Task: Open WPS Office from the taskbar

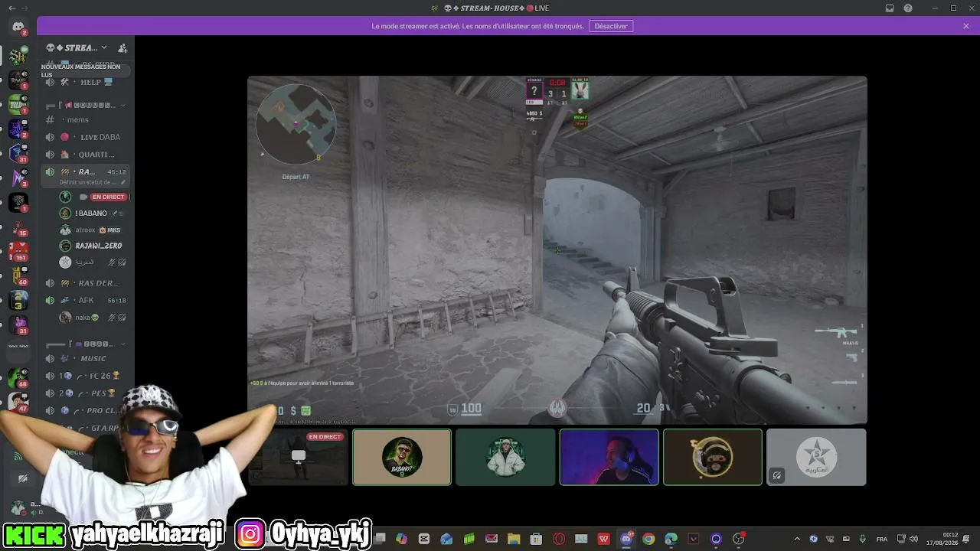Action: (x=604, y=539)
